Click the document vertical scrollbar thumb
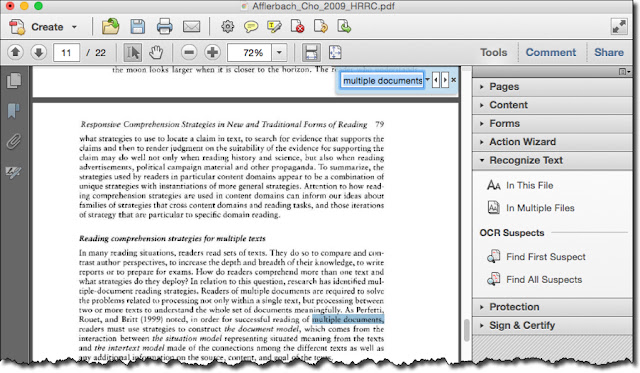Image resolution: width=640 pixels, height=373 pixels. pyautogui.click(x=467, y=331)
